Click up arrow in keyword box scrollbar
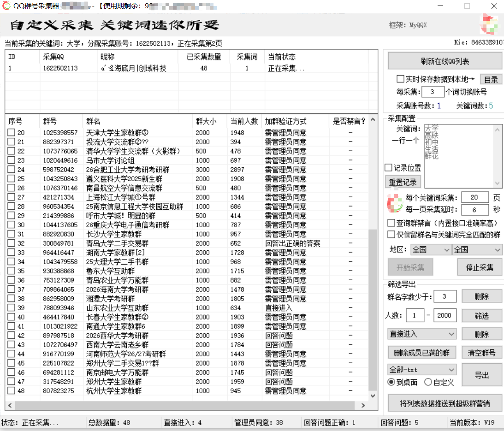 click(x=497, y=130)
